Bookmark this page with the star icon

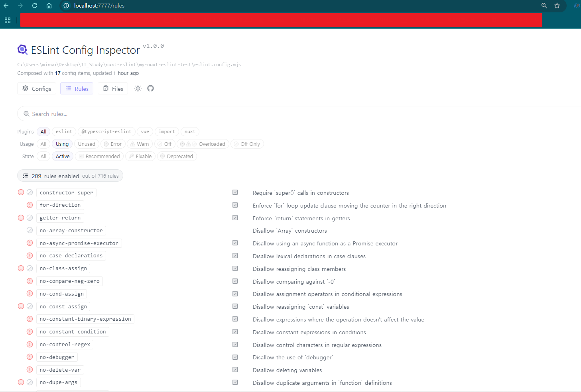[x=557, y=6]
